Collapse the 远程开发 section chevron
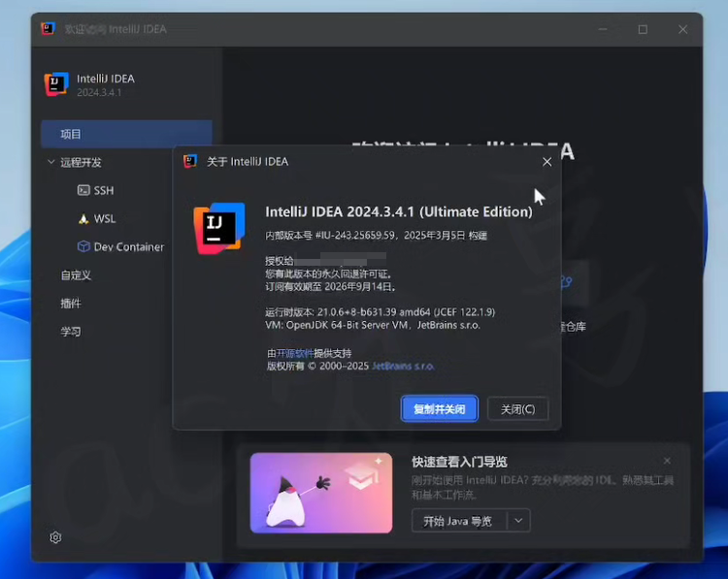This screenshot has height=579, width=728. [51, 162]
